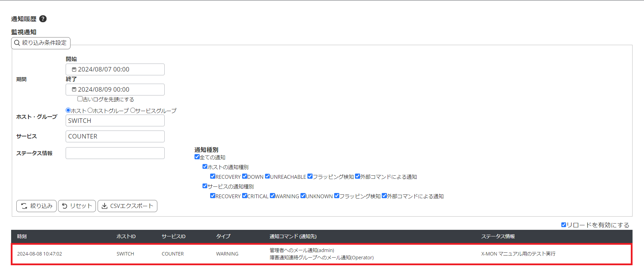The width and height of the screenshot is (644, 268).
Task: Select the ホストグループ radio button
Action: tap(90, 110)
